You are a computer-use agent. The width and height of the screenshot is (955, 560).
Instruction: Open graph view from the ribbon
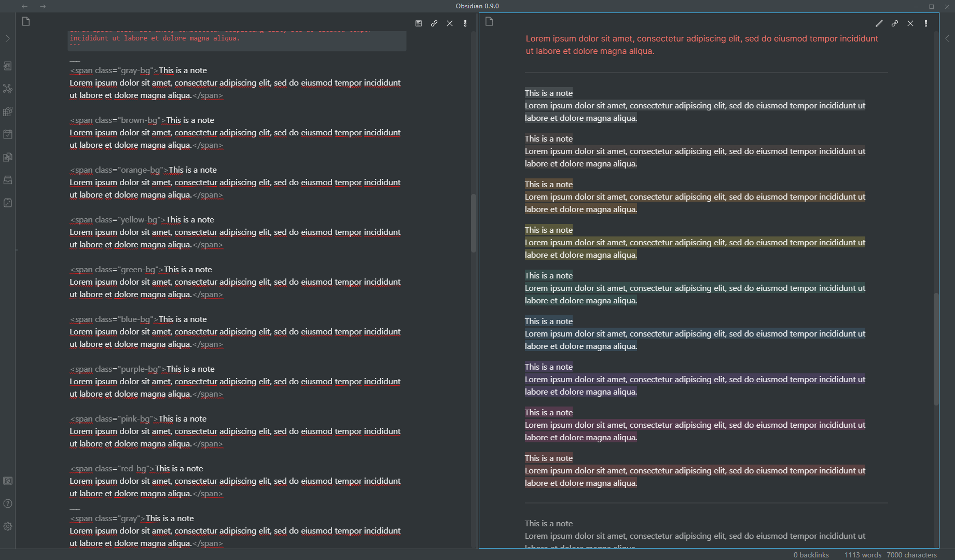tap(8, 89)
